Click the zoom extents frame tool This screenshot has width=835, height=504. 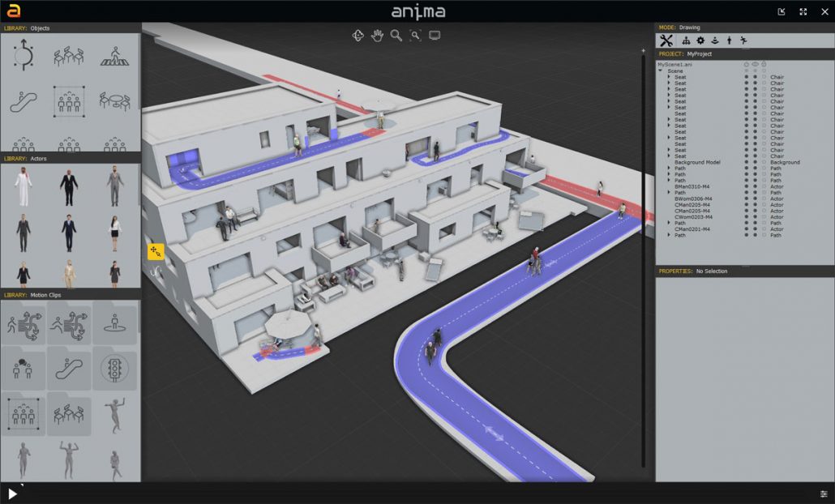[x=415, y=36]
